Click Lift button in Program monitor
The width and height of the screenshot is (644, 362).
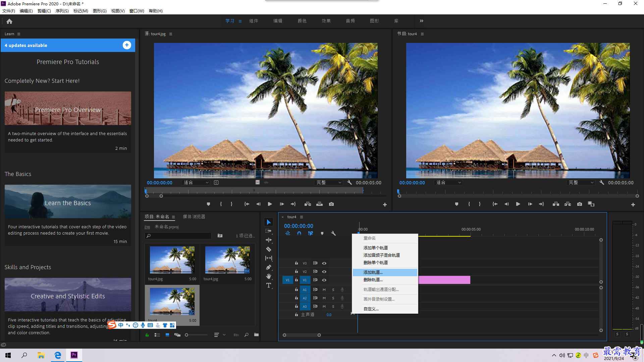tap(556, 204)
